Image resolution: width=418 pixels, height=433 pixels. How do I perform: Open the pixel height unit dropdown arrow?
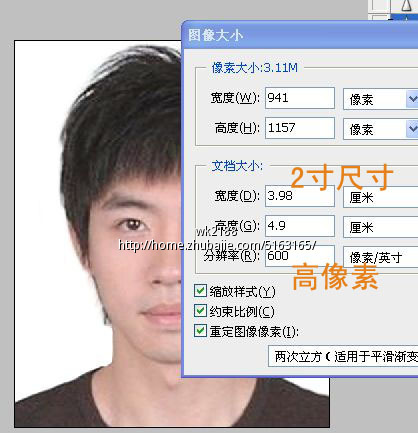(x=412, y=128)
